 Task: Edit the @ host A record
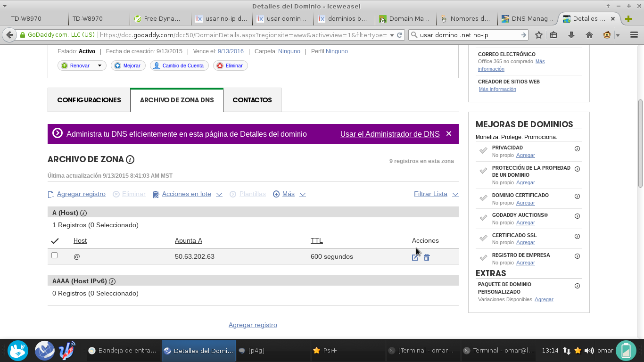pyautogui.click(x=415, y=257)
